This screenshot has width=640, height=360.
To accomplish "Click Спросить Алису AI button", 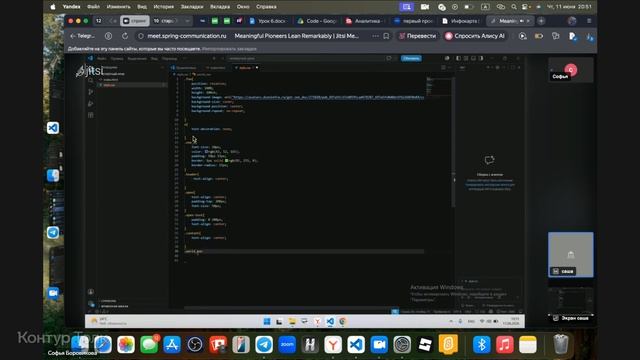I will (x=475, y=36).
